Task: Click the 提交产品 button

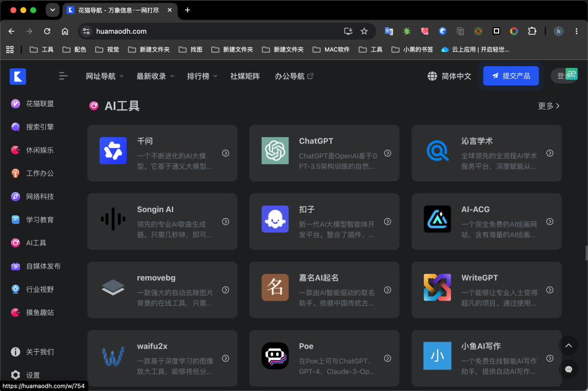Action: [511, 76]
